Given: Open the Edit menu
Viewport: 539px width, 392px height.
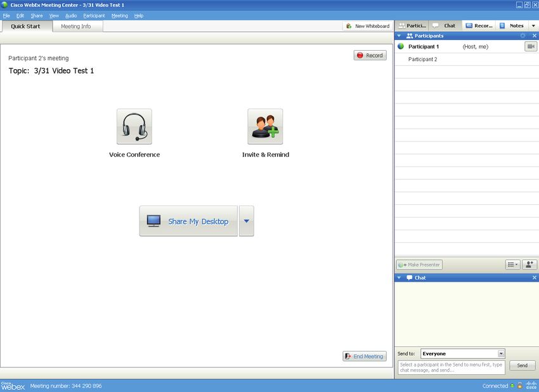Looking at the screenshot, I should [x=20, y=16].
